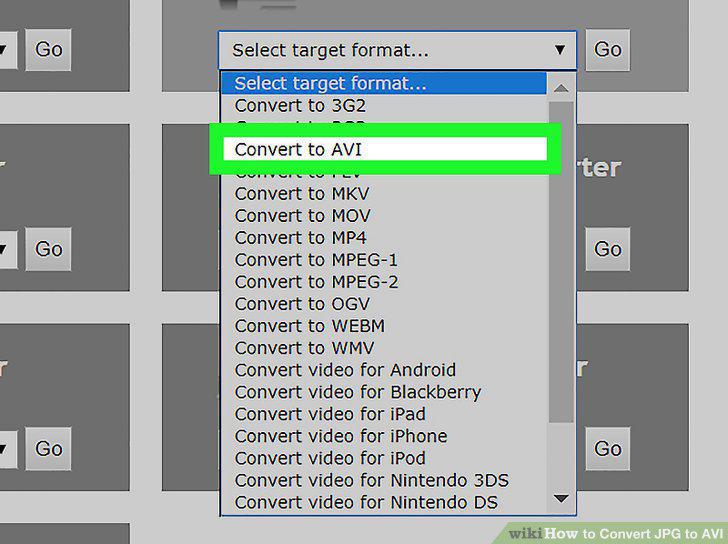The height and width of the screenshot is (544, 728).
Task: Click Go beside Select target format dropdown
Action: 608,50
